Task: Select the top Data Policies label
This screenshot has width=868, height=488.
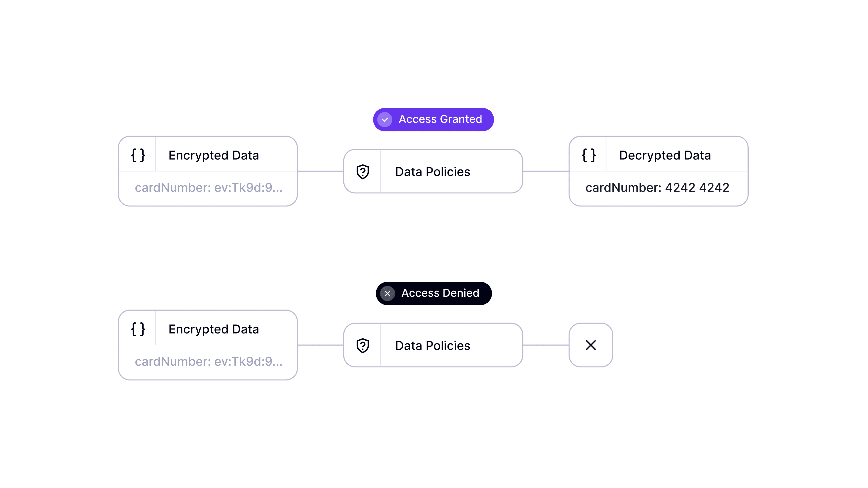Action: click(x=433, y=172)
